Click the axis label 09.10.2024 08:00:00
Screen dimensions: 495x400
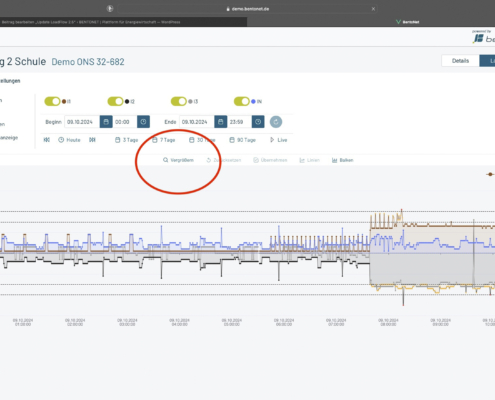[x=388, y=322]
